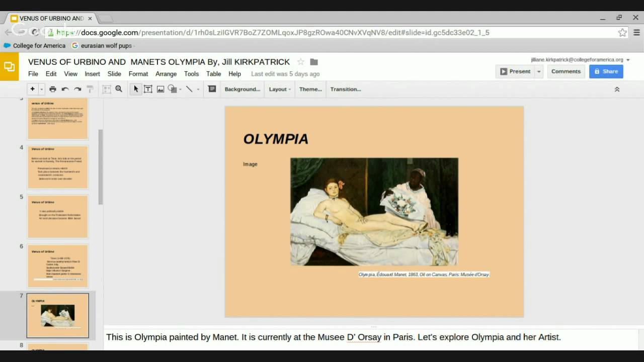Select the line tool

click(189, 89)
